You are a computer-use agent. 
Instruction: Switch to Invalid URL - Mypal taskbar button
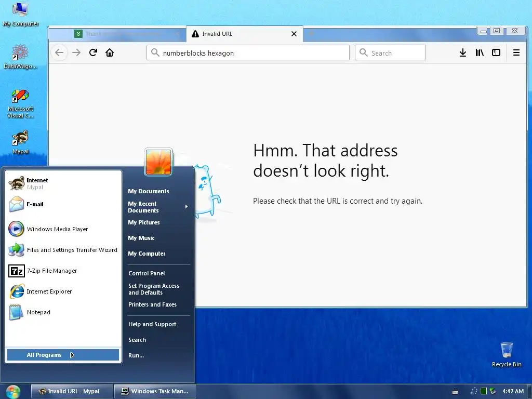click(72, 391)
